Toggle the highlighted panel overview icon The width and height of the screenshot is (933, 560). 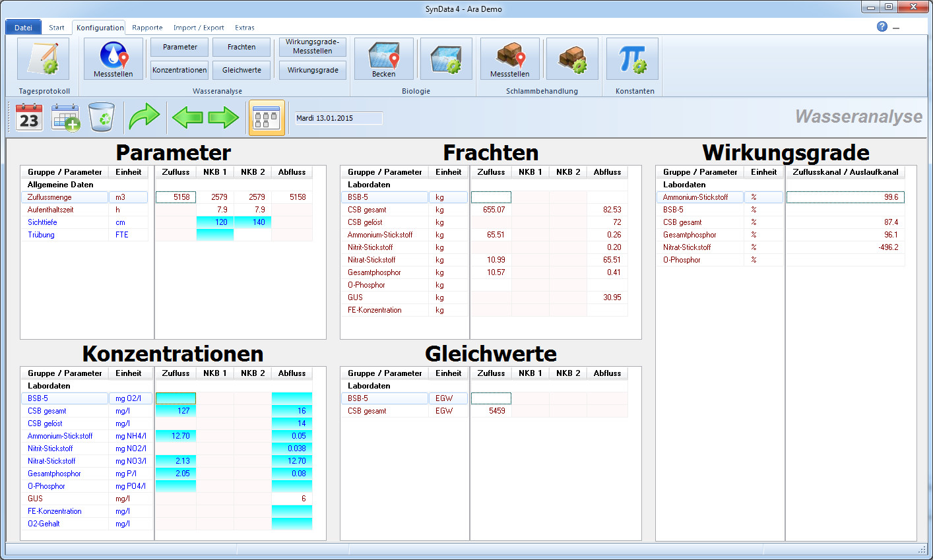(x=267, y=118)
